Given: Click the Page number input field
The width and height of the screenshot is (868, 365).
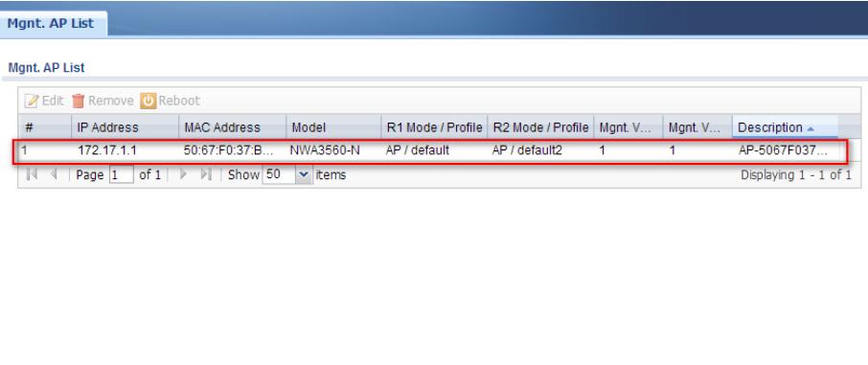Looking at the screenshot, I should (122, 174).
